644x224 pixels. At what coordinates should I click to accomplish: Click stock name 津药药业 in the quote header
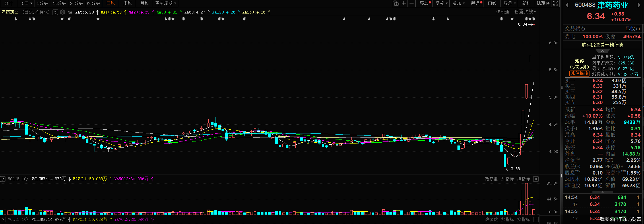pyautogui.click(x=612, y=5)
